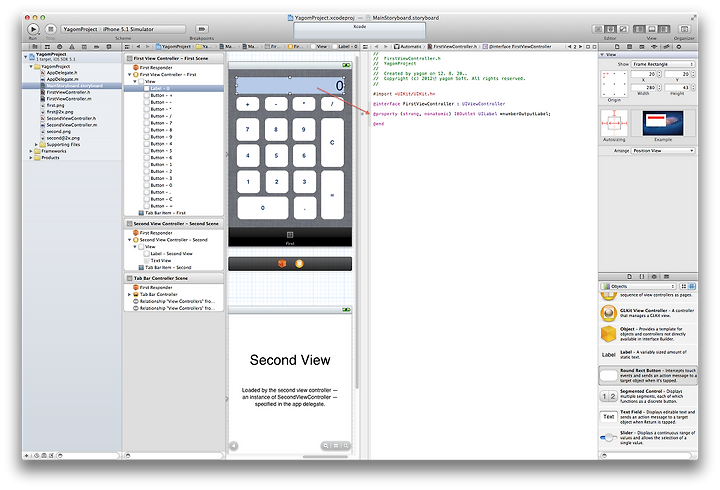Open the Show Frame Rectangle dropdown

(663, 64)
